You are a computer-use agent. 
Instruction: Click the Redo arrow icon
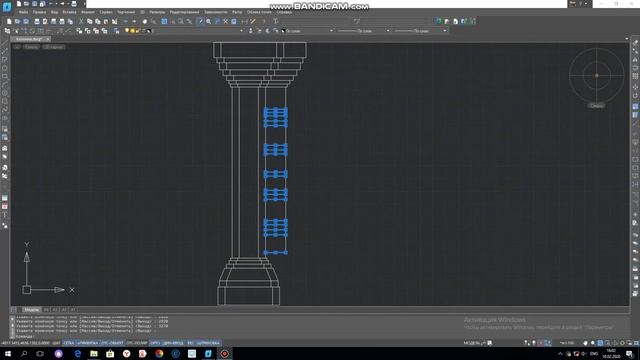(x=134, y=21)
